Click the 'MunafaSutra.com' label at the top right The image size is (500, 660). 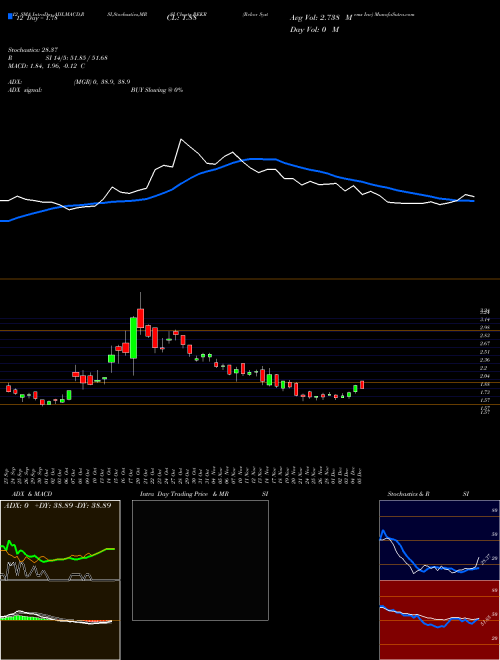394,14
